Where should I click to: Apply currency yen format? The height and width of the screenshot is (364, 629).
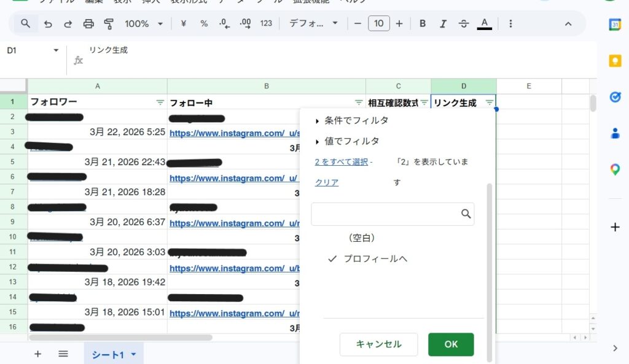tap(183, 24)
